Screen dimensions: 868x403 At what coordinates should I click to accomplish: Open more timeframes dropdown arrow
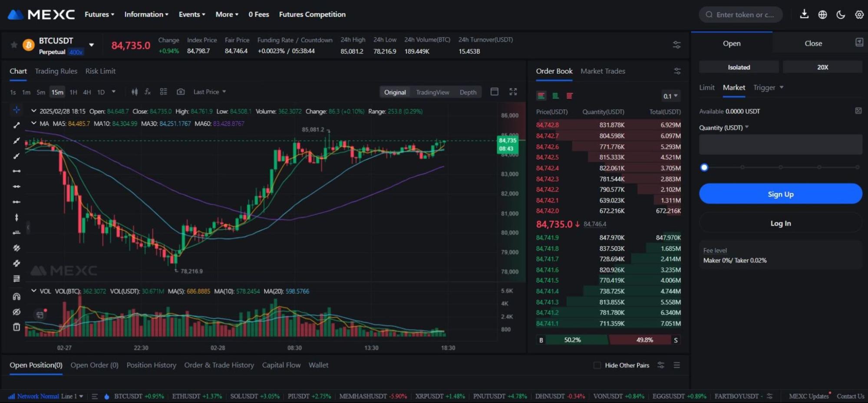[x=113, y=92]
